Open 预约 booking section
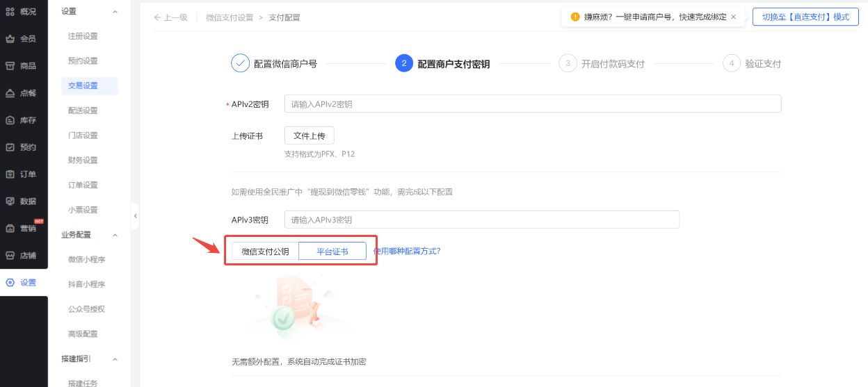868x387 pixels. coord(21,147)
